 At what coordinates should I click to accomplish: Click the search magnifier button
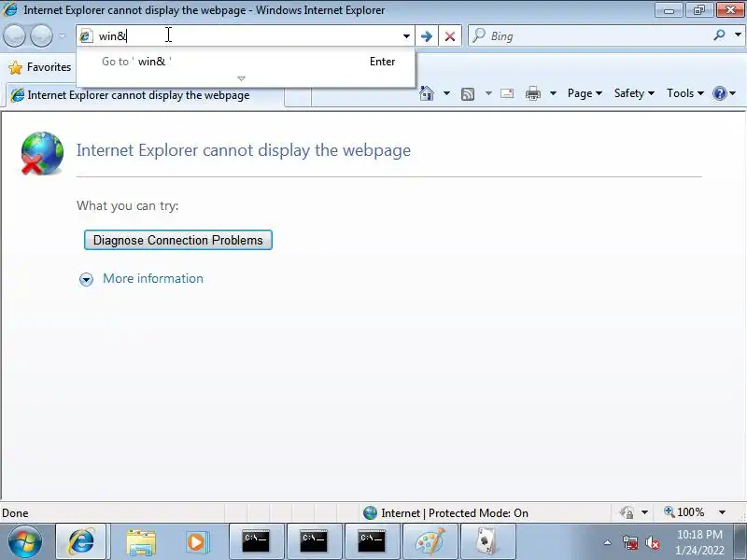719,35
